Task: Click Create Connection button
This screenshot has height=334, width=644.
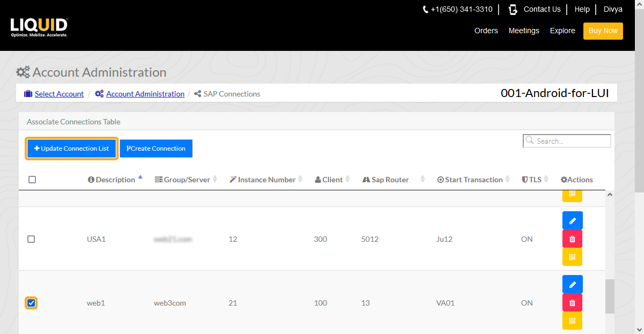Action: point(156,149)
